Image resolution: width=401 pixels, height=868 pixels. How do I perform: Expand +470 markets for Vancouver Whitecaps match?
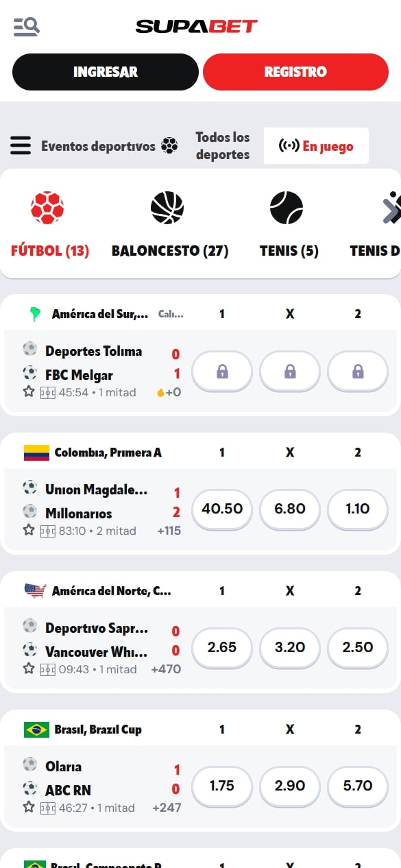[167, 669]
